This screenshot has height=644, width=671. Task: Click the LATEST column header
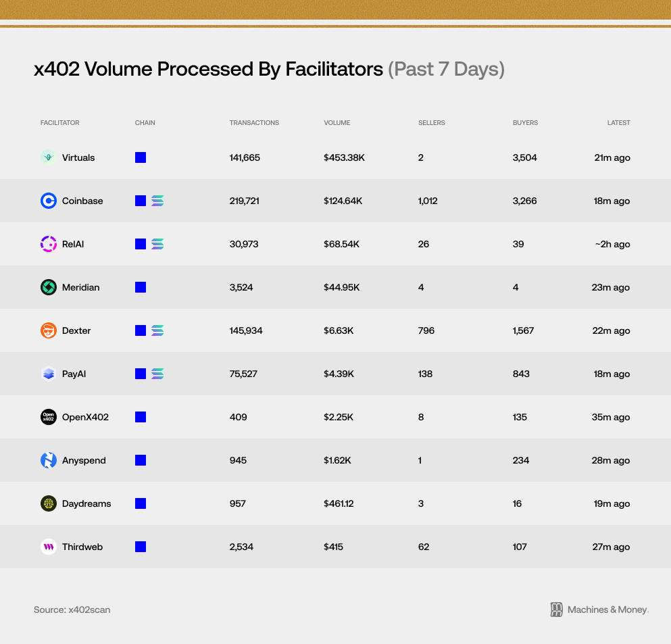coord(618,123)
